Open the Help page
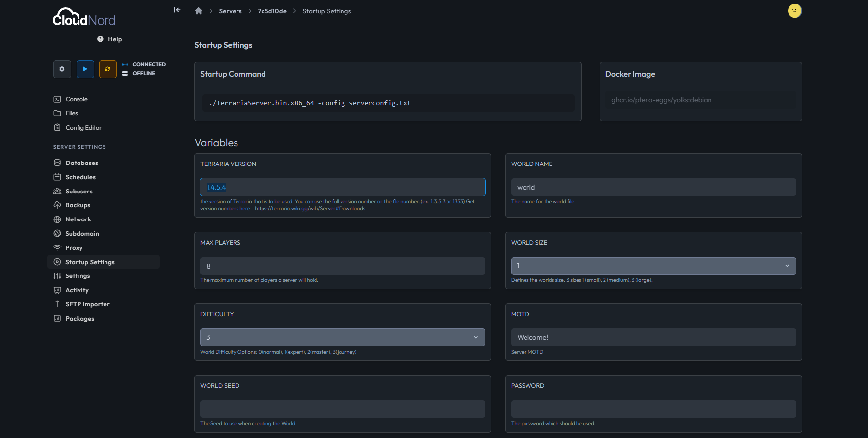This screenshot has width=868, height=438. (x=109, y=39)
